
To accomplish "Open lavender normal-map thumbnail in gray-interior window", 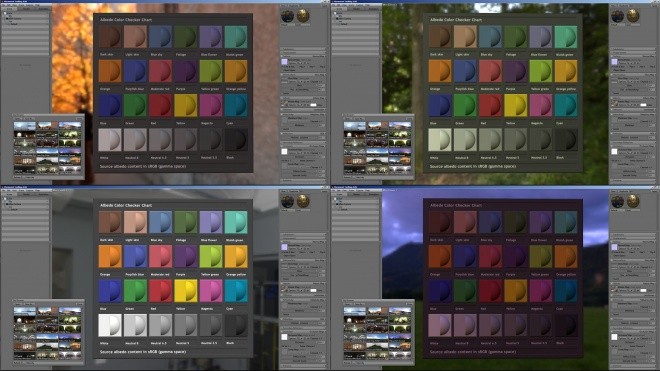I will [x=284, y=247].
